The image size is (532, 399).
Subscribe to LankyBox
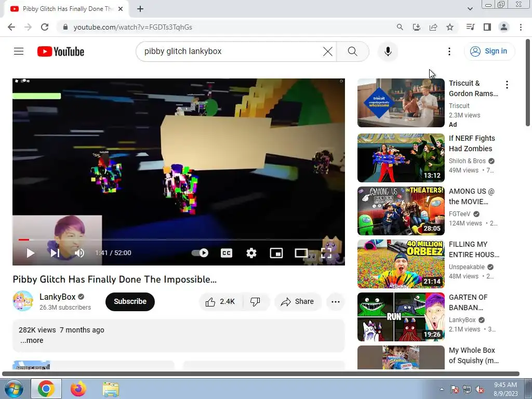(x=130, y=302)
